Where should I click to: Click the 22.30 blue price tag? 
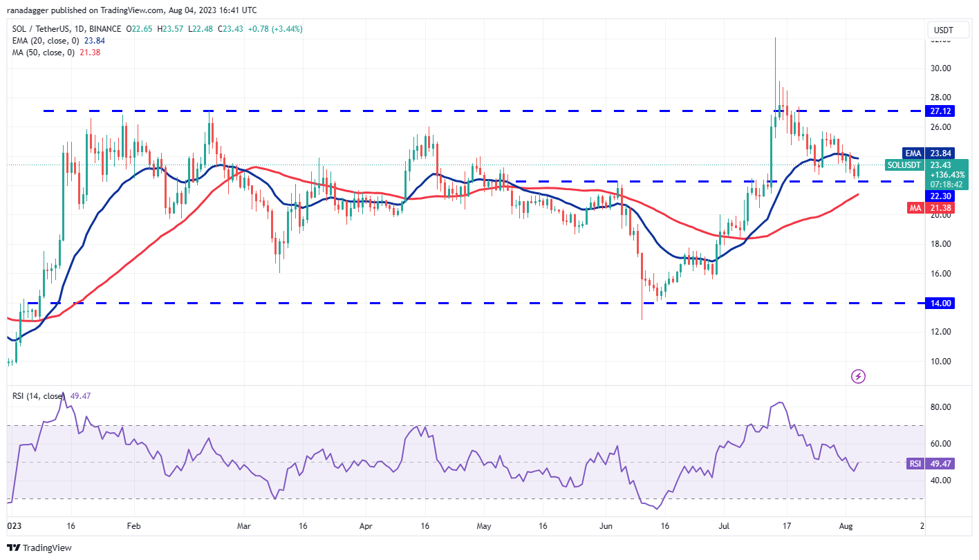click(x=944, y=196)
